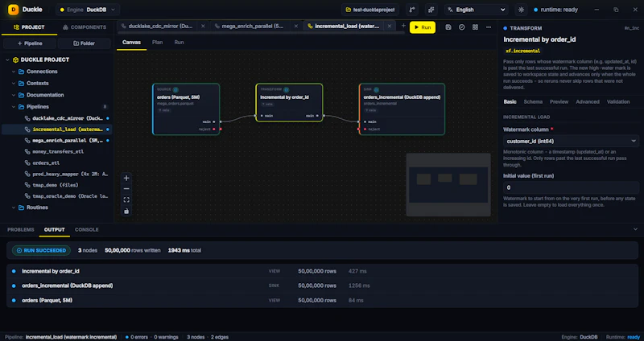The height and width of the screenshot is (341, 644).
Task: Collapse the output panel with chevron
Action: pos(635,229)
